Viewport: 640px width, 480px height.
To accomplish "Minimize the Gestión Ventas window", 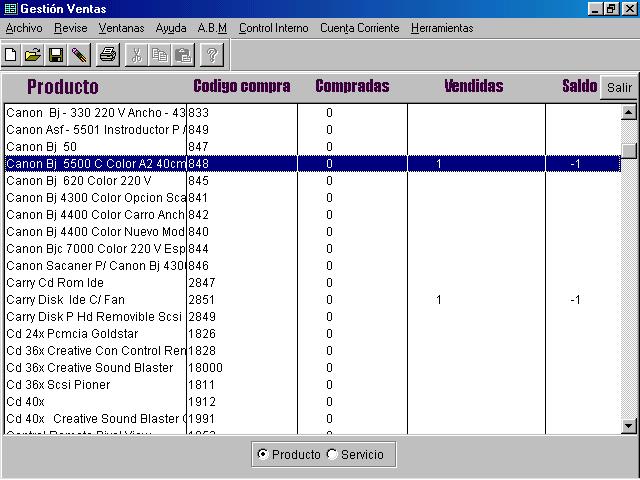I will [595, 9].
